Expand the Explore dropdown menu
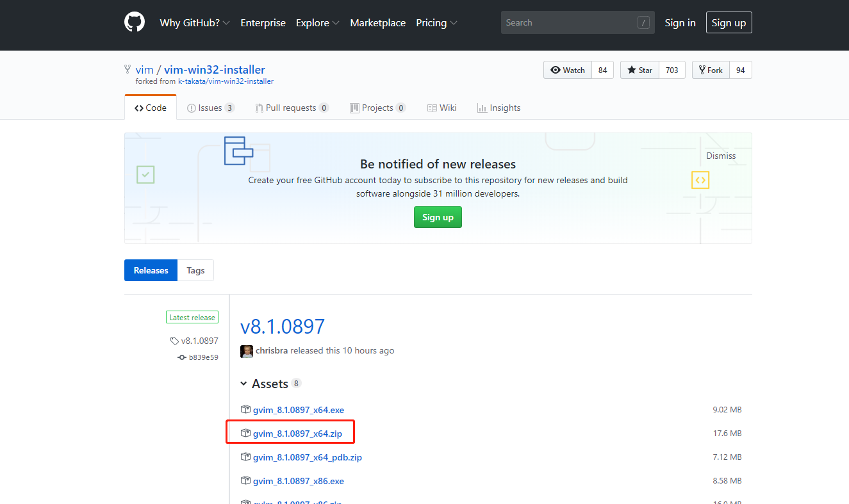This screenshot has width=849, height=504. 317,22
